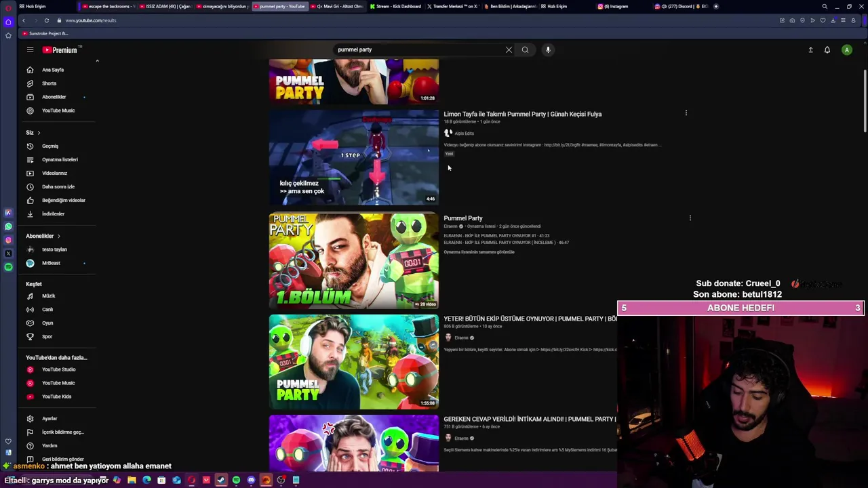Open YETER! BÜTÜN EKİP ÜSTÜME OYNUYOR video

coord(530,319)
